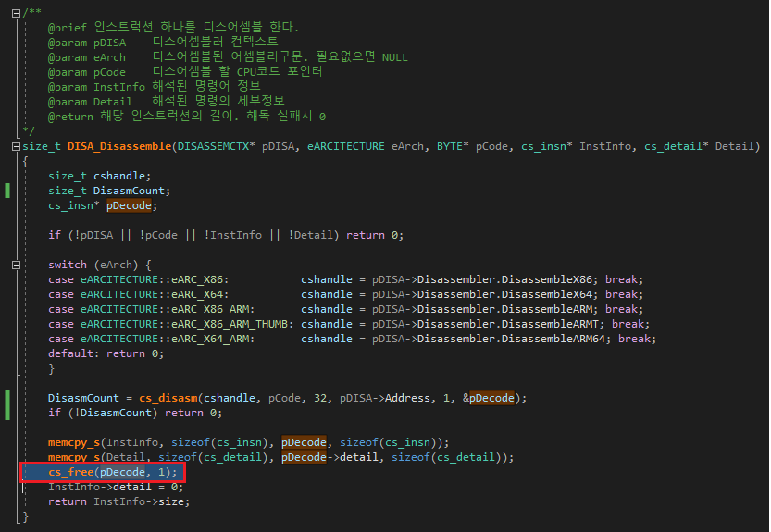Click @param eArch comment line

(x=228, y=57)
